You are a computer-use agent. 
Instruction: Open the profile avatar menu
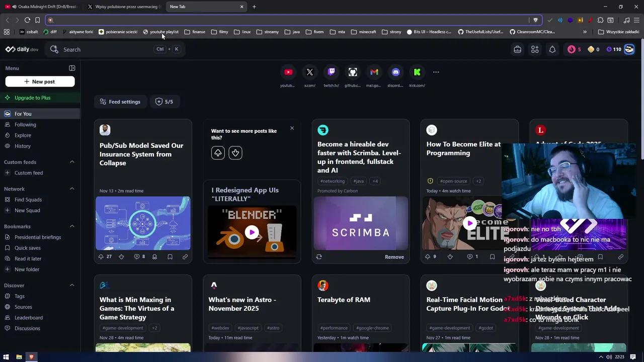coord(629,49)
